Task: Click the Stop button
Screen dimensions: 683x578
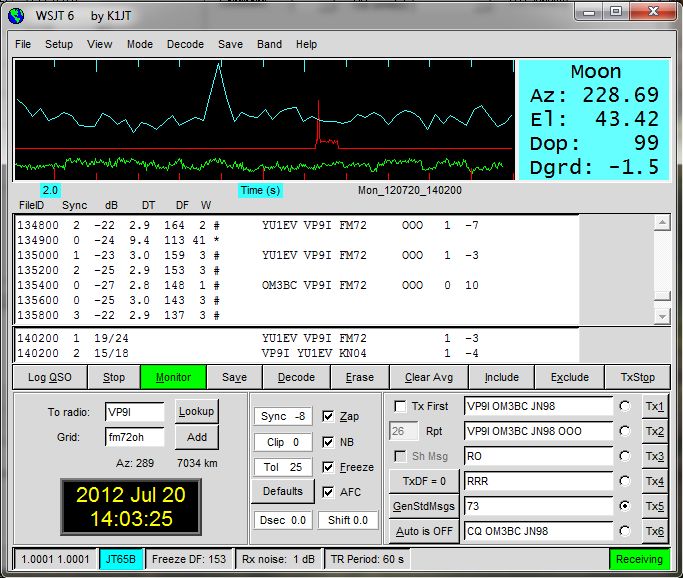Action: point(114,377)
